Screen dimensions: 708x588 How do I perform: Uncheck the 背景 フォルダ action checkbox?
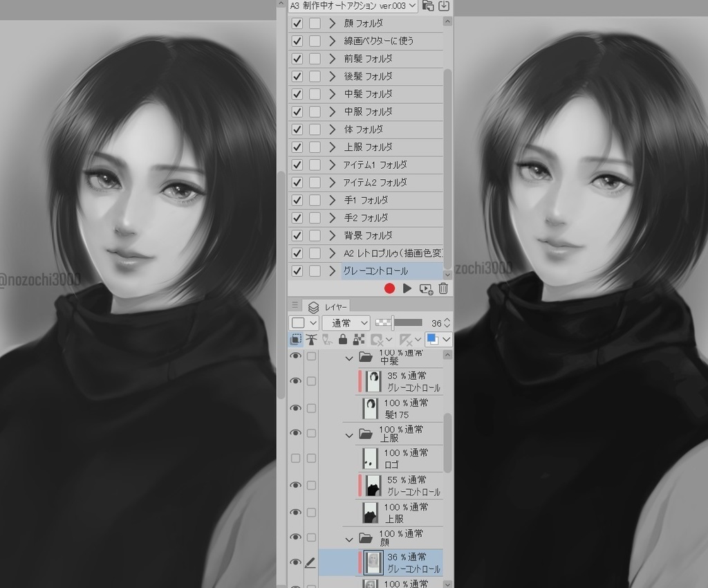pos(297,235)
